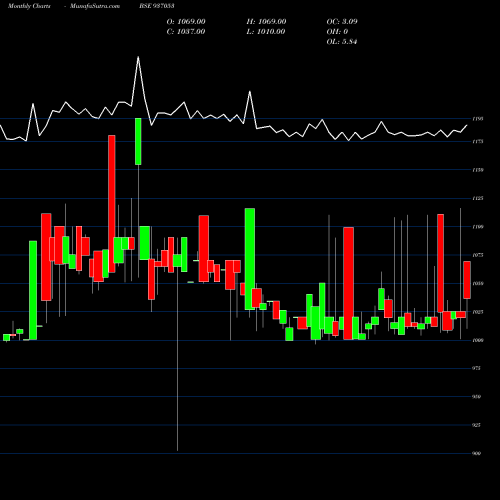Select the high value 'H: 1069.00'
The image size is (500, 500).
coord(266,22)
